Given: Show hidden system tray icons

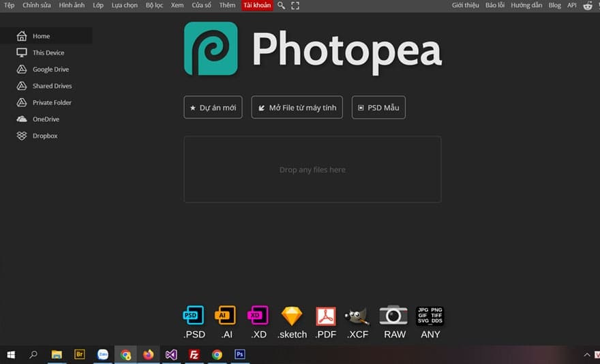Looking at the screenshot, I should (587, 355).
